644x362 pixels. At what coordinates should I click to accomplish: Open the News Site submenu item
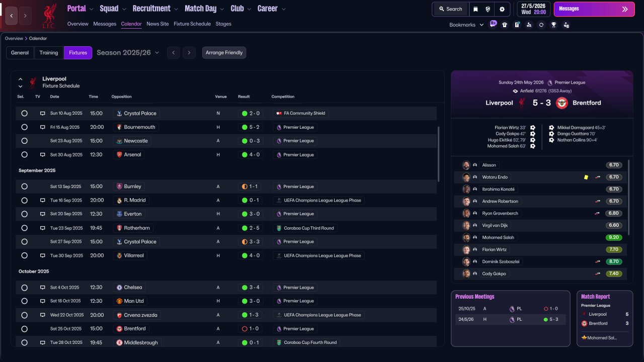pyautogui.click(x=158, y=24)
